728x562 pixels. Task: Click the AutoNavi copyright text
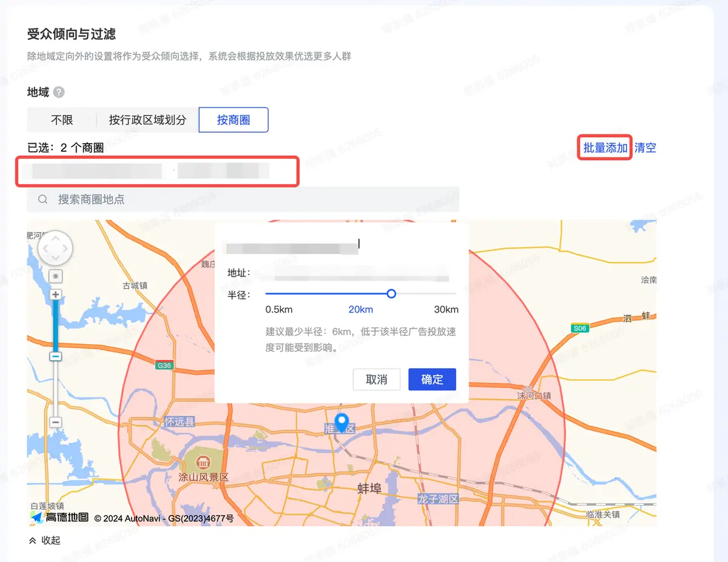click(164, 518)
